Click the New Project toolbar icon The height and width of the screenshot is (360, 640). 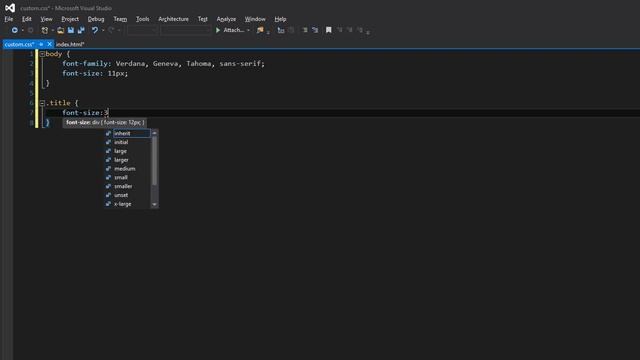44,30
